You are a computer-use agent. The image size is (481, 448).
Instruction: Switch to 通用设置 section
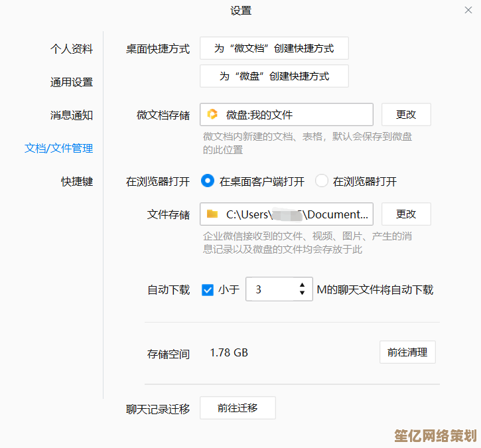(72, 82)
